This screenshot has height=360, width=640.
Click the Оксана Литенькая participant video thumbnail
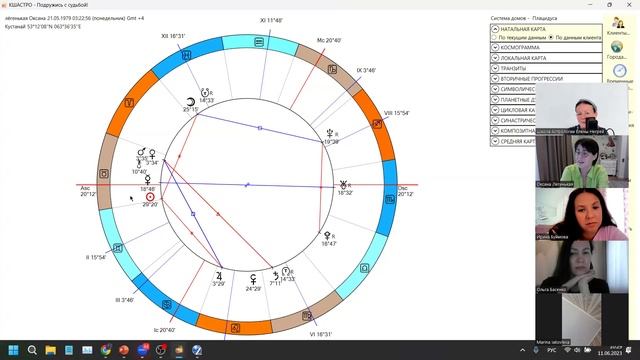(x=582, y=162)
